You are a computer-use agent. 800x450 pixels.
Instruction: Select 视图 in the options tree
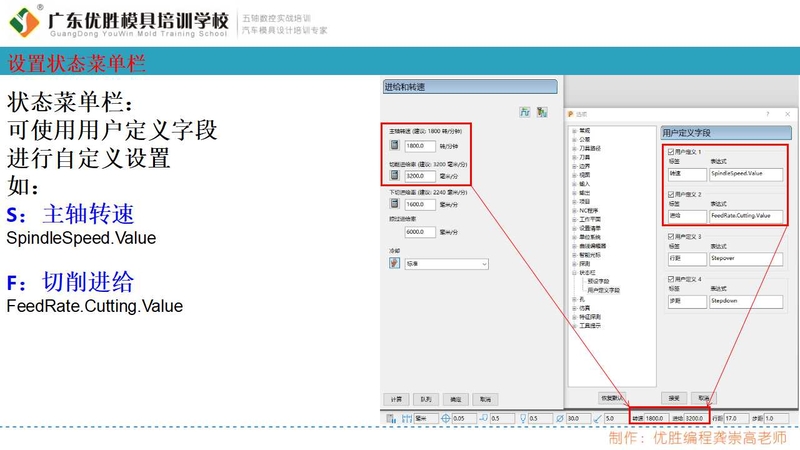tap(585, 175)
